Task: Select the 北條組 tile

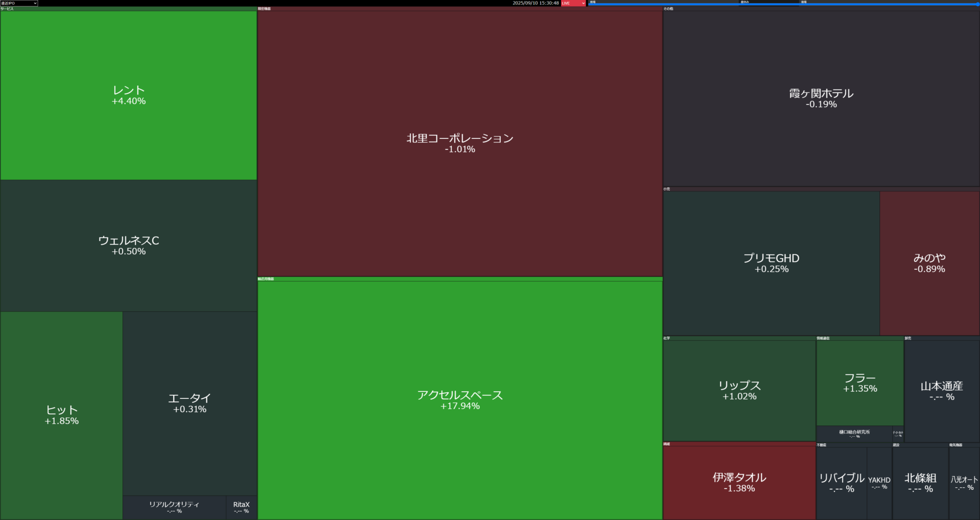Action: pos(920,483)
